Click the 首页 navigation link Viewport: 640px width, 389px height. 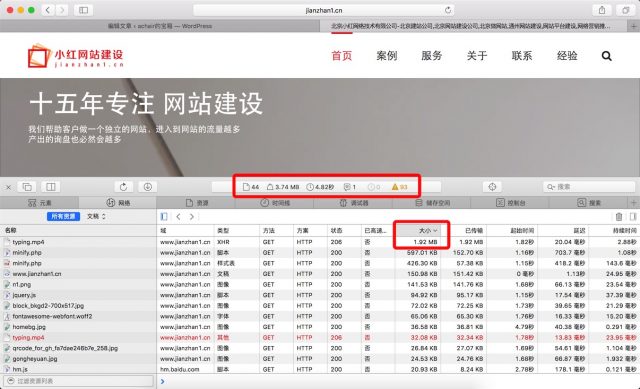coord(342,56)
